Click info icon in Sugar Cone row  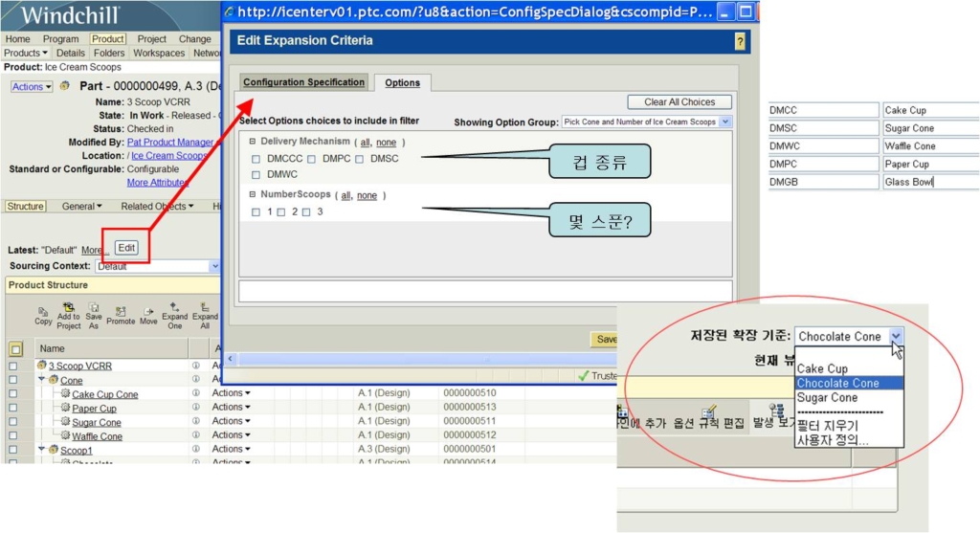[x=195, y=421]
